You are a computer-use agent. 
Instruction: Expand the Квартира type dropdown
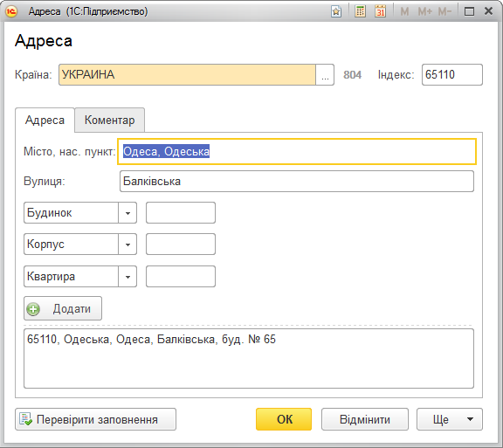tap(127, 276)
